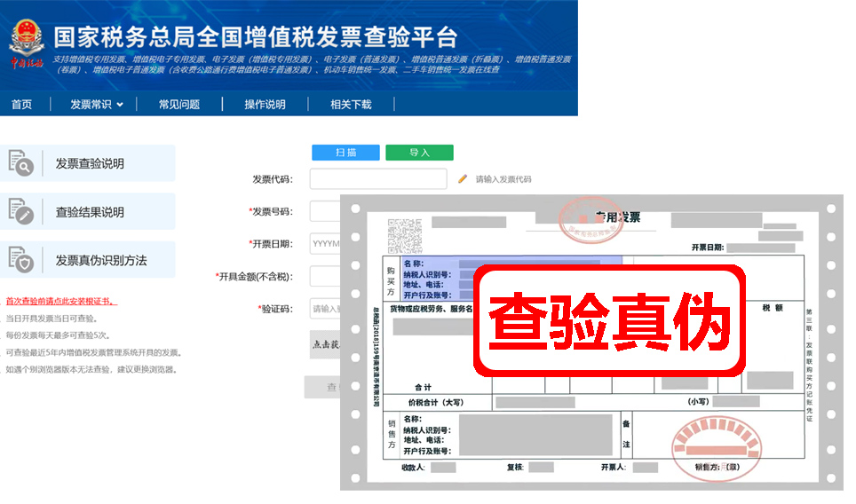Click the pencil icon beside 请输入发票代码
Screen dimensions: 856x504
click(x=463, y=179)
